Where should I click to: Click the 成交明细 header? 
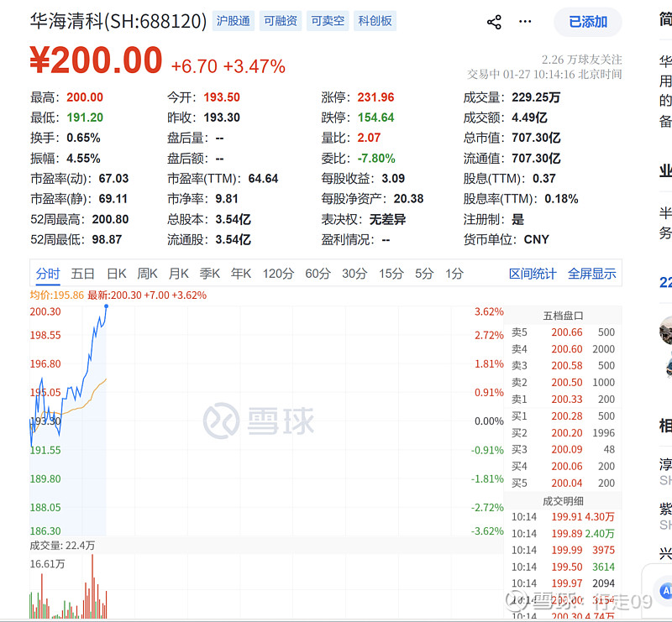pyautogui.click(x=563, y=501)
